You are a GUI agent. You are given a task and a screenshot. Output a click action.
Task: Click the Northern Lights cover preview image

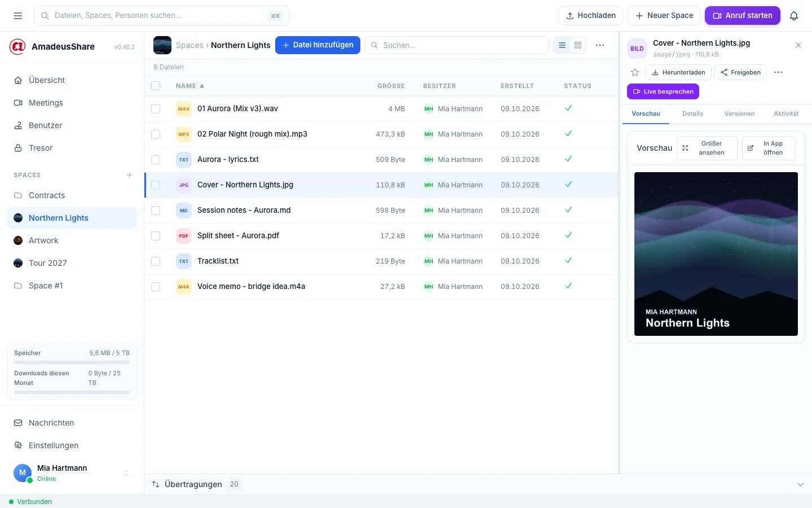(x=716, y=254)
